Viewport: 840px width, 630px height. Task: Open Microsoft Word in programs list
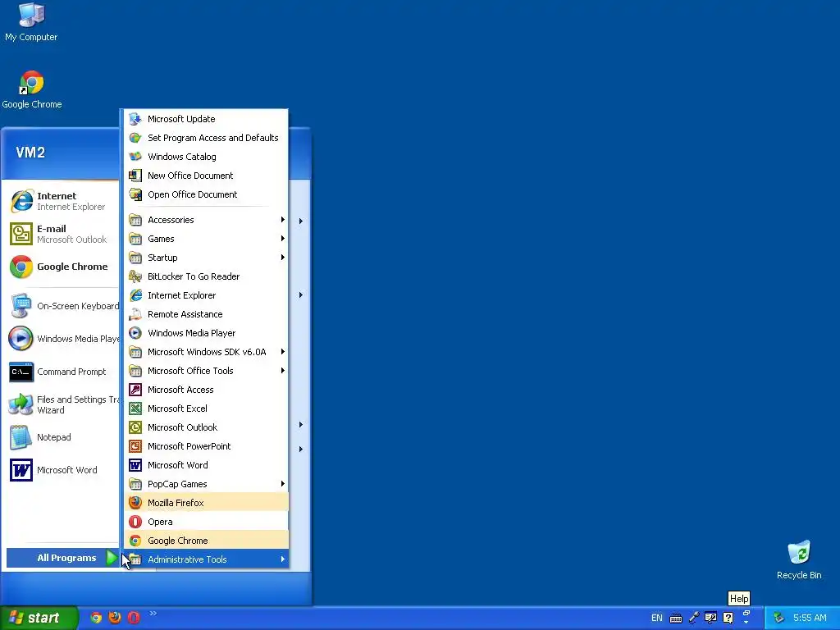coord(206,465)
